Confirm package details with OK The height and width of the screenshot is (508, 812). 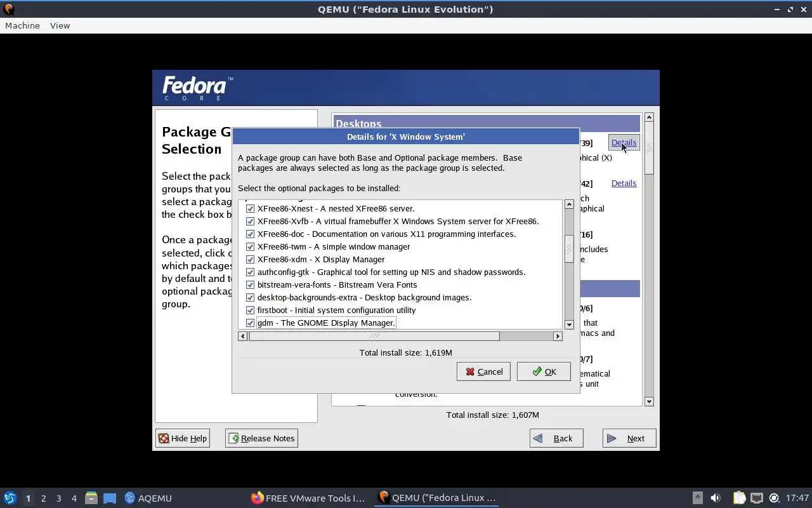[x=544, y=371]
